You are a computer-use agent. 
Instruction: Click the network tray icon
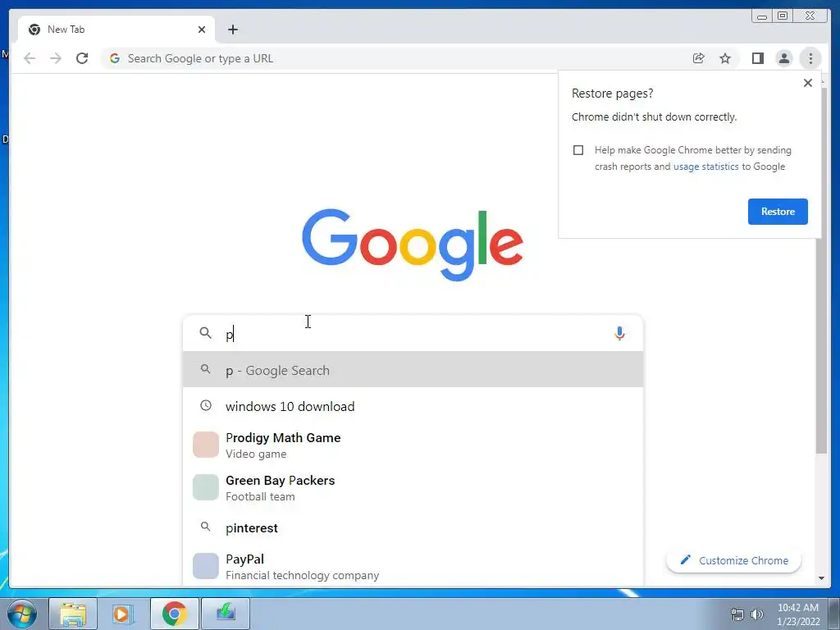(x=737, y=614)
